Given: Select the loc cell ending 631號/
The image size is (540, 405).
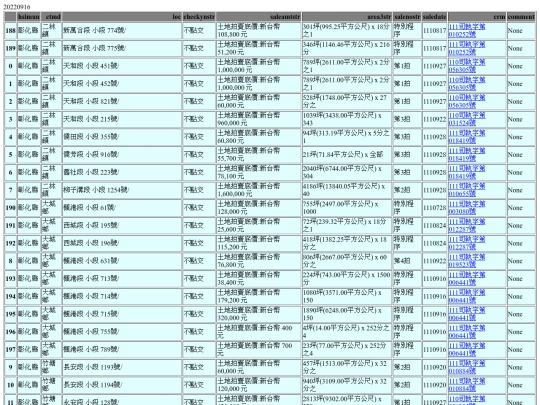Looking at the screenshot, I should (122, 261).
